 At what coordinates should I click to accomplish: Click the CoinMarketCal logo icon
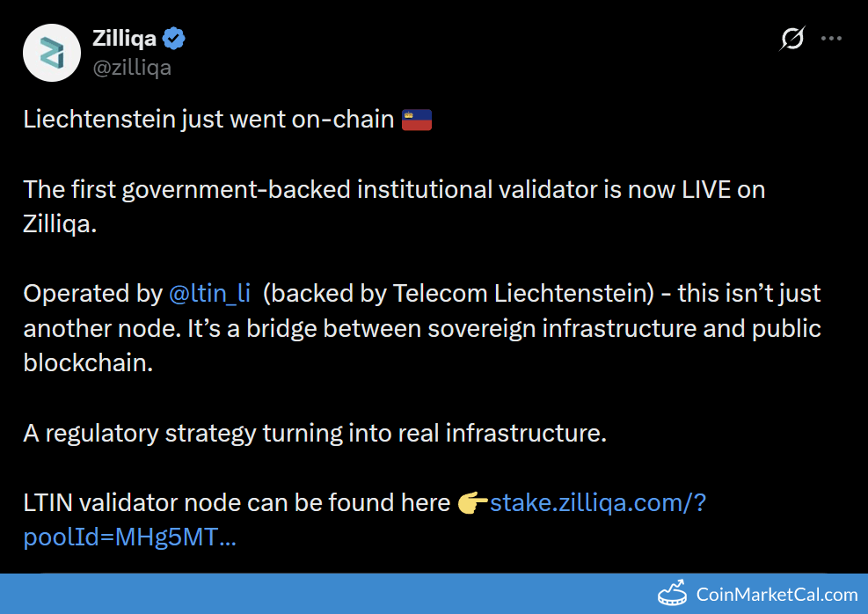[x=673, y=594]
